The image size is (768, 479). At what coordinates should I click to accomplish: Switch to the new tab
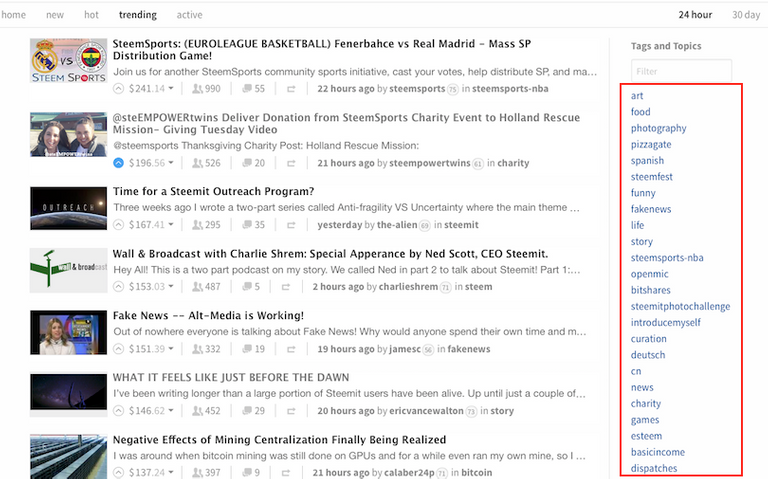pos(55,15)
